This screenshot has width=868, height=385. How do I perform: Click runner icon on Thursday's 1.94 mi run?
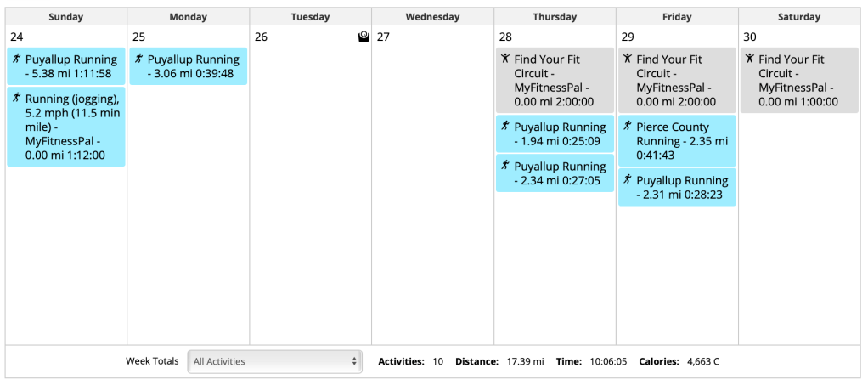505,126
